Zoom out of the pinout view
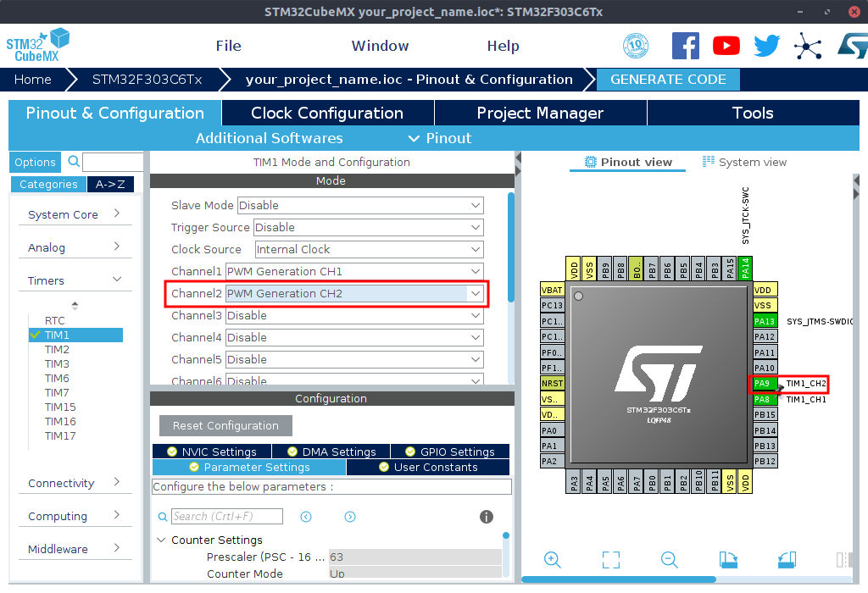 (669, 559)
